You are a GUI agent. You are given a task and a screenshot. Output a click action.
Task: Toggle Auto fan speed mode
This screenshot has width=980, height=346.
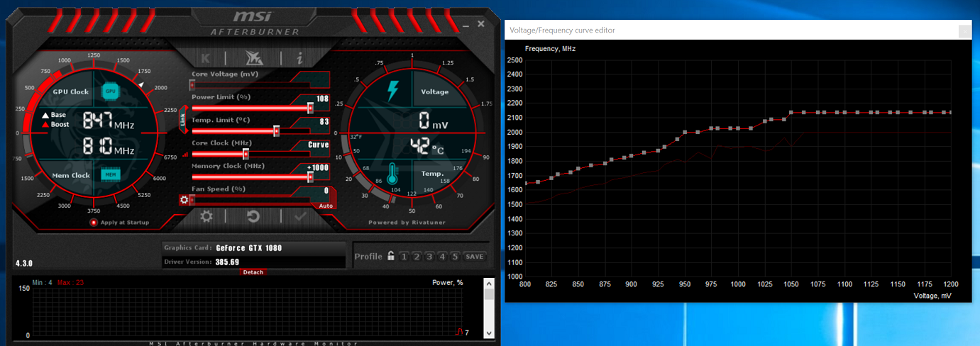(x=326, y=206)
